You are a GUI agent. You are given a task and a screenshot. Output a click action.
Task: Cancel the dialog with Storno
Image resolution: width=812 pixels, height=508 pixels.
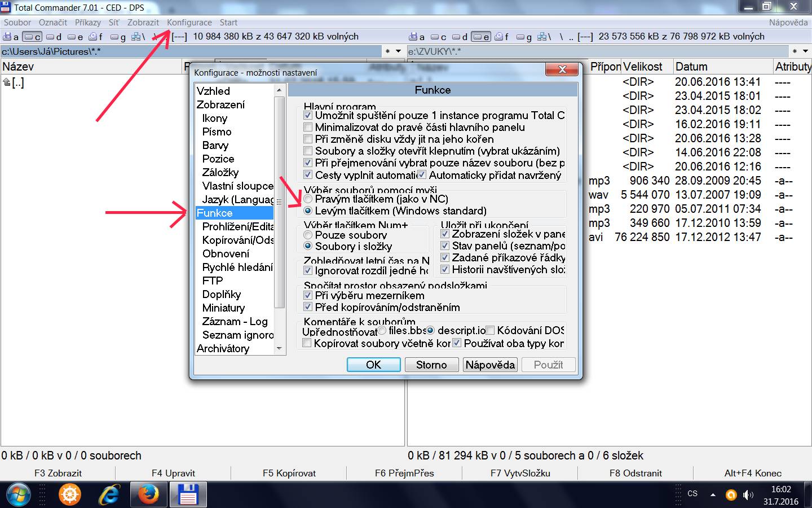(x=431, y=365)
